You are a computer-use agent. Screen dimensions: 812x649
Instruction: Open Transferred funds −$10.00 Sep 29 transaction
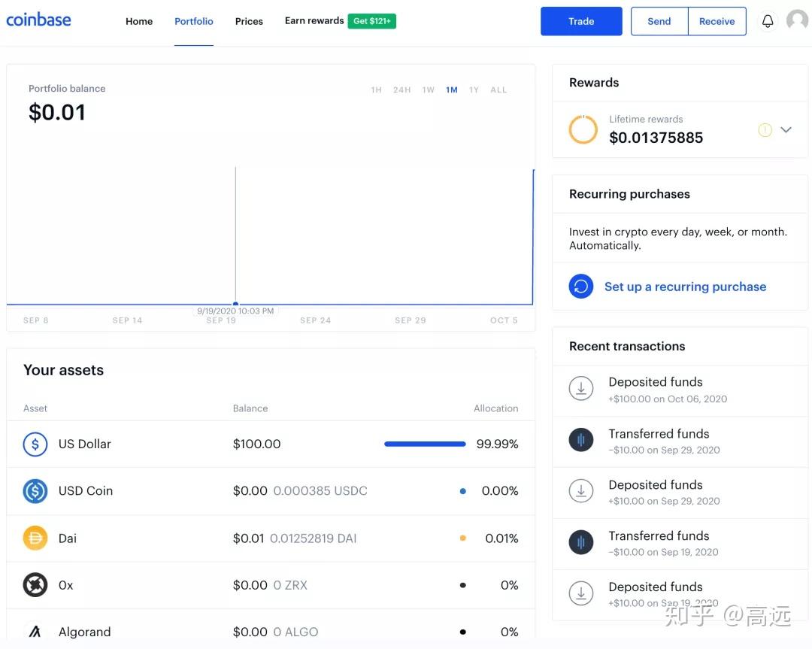point(680,441)
